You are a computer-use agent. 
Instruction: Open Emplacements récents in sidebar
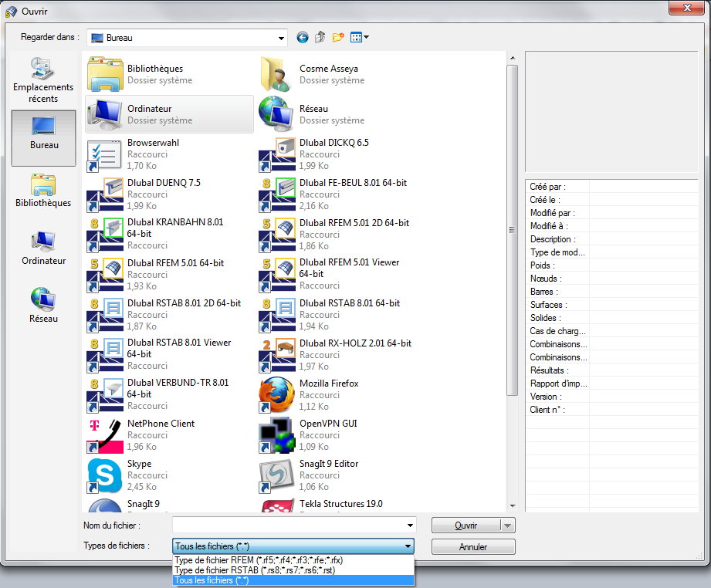point(43,80)
